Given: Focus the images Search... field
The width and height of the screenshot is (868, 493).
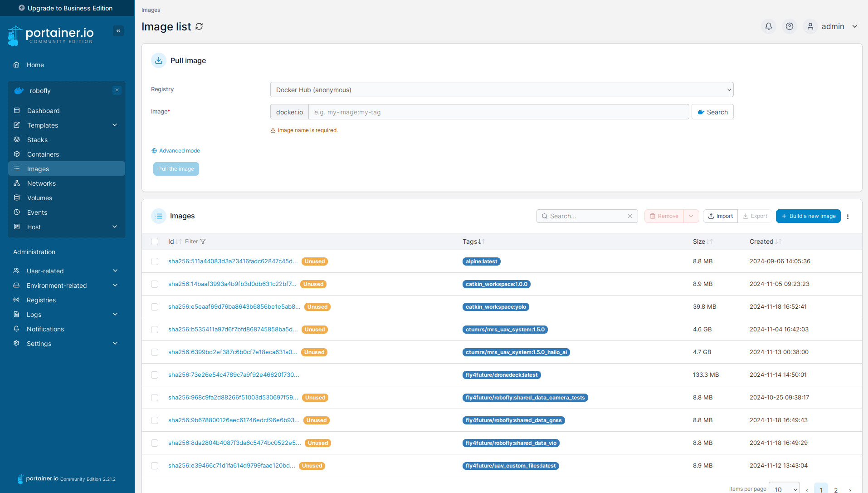Looking at the screenshot, I should 587,216.
